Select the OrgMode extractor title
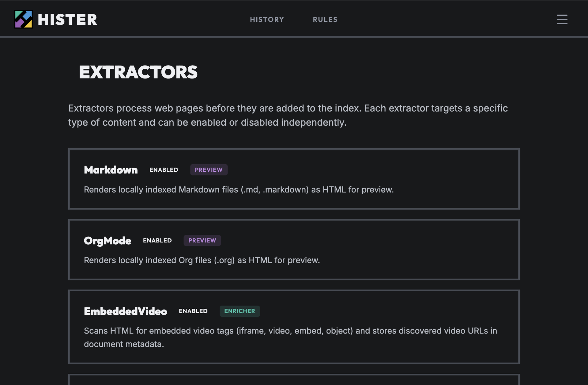This screenshot has width=588, height=385. (x=107, y=241)
